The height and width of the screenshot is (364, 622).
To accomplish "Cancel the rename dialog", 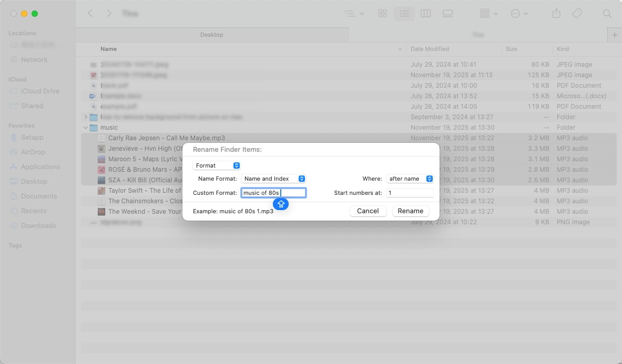I will pos(368,211).
